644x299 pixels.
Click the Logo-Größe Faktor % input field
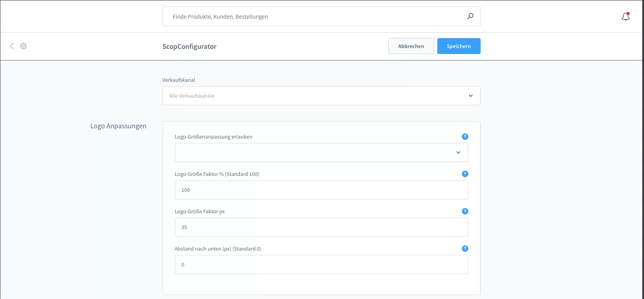[x=321, y=190]
